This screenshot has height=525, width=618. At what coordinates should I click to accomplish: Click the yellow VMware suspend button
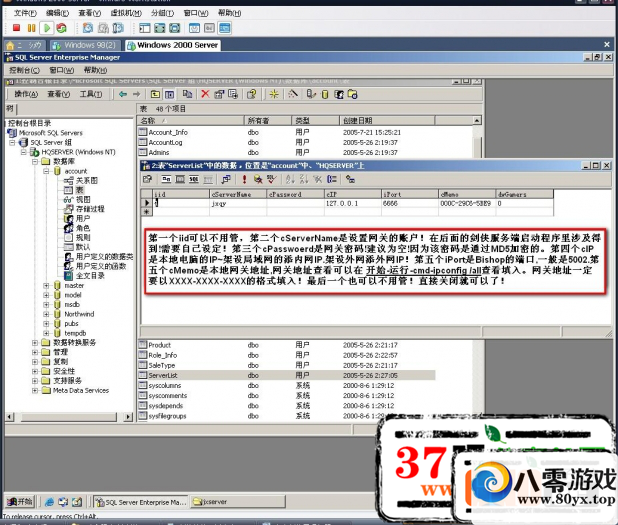pos(31,28)
